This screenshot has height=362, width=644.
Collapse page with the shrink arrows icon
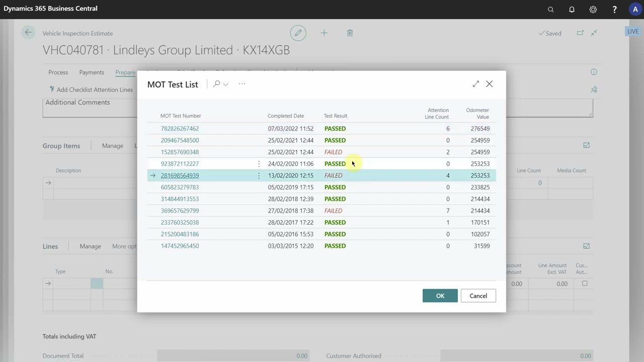coord(594,33)
